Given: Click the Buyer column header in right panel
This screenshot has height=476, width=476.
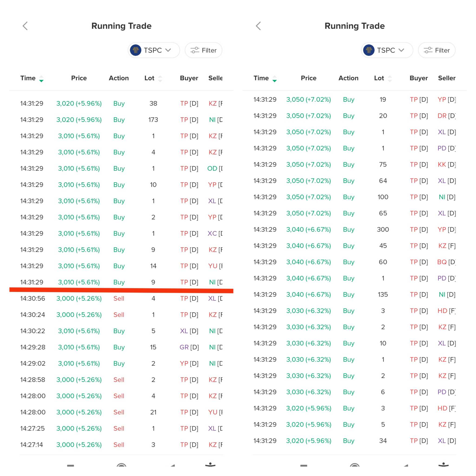Looking at the screenshot, I should coord(419,78).
